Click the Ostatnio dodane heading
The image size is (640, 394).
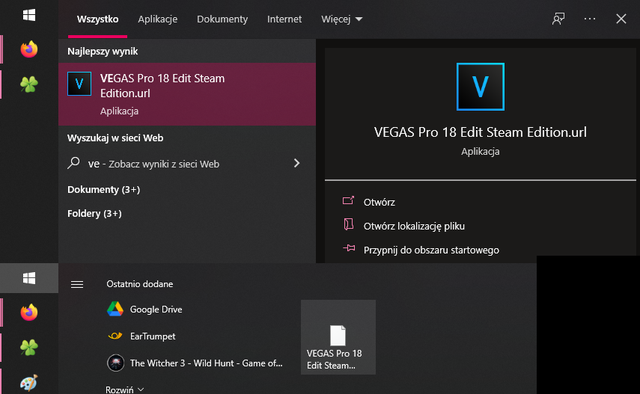pos(140,284)
